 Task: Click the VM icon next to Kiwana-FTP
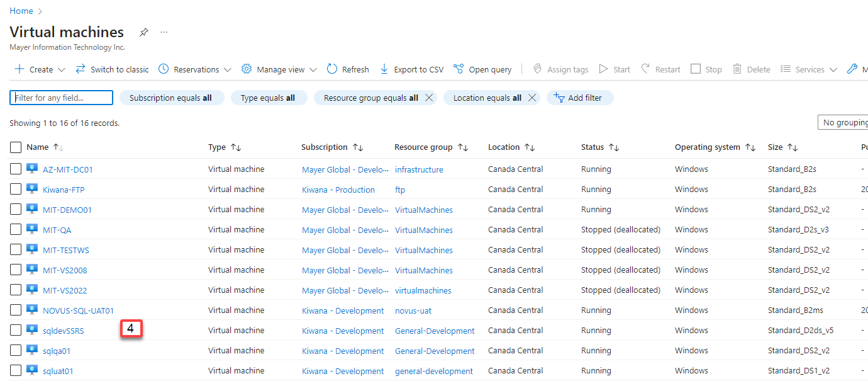tap(32, 189)
